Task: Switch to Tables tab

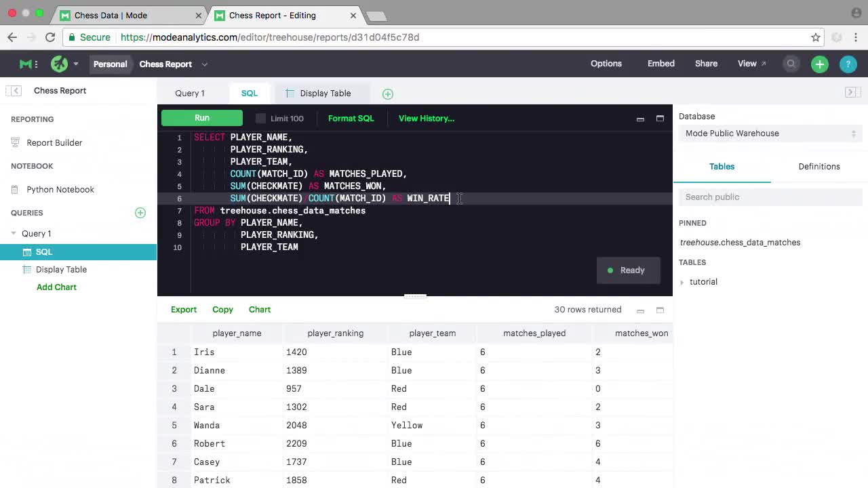Action: pyautogui.click(x=722, y=167)
